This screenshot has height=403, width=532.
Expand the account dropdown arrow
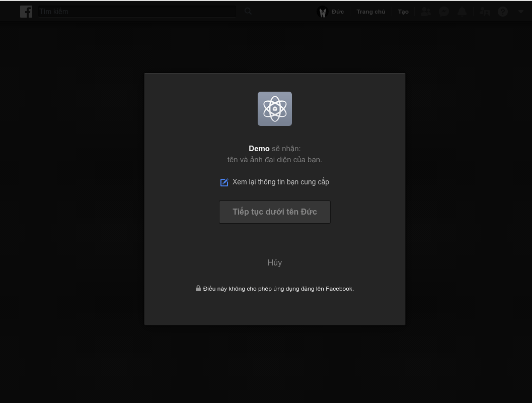pos(521,12)
